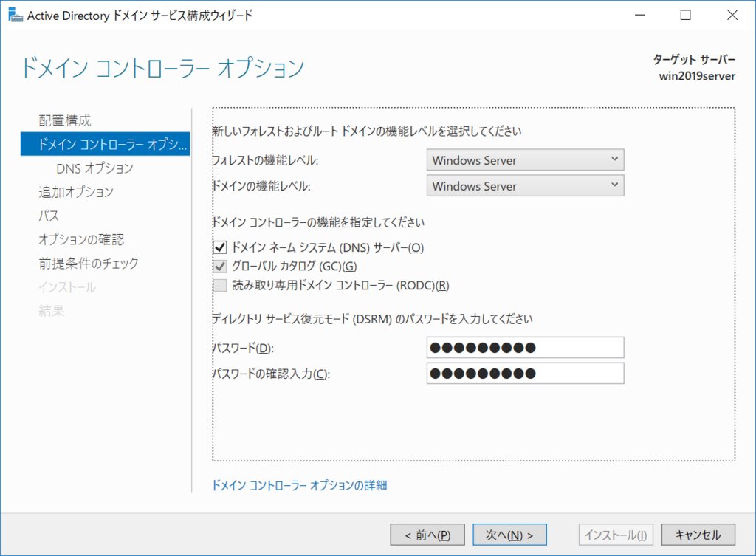
Task: Open the フォレストの機能レベル dropdown
Action: (525, 160)
